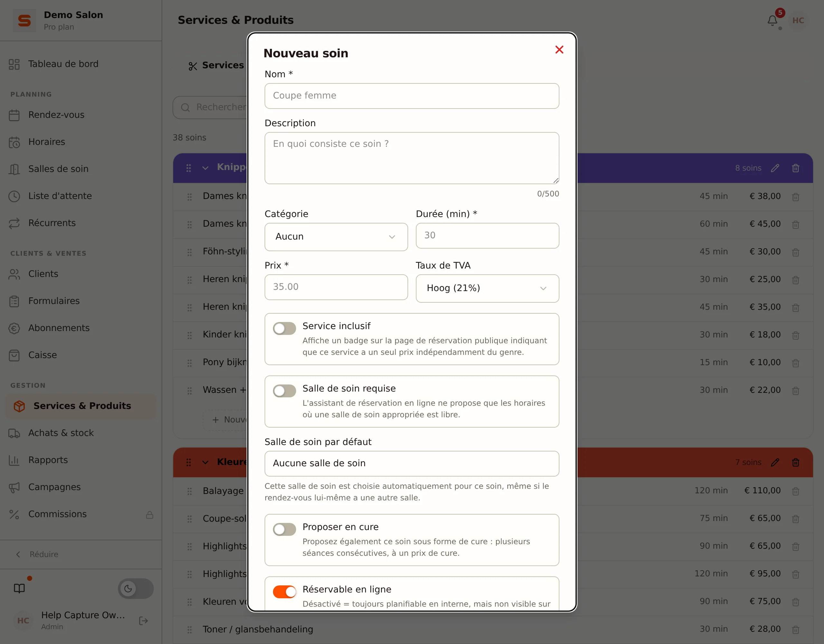Toggle the Service inclusif switch
The image size is (824, 644).
(285, 328)
